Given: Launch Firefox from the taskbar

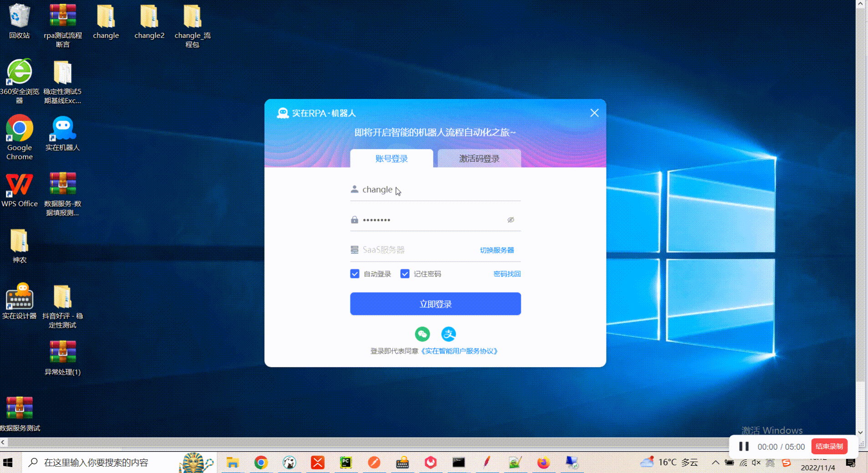Looking at the screenshot, I should pos(544,463).
